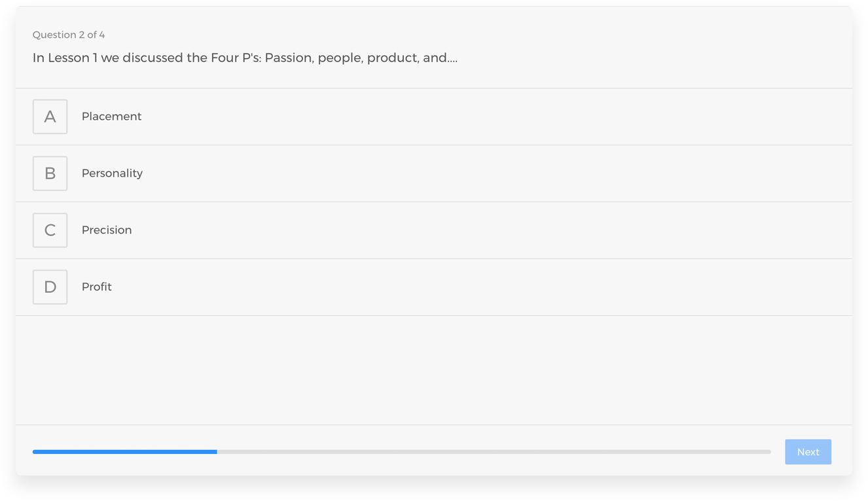Pick the letter D answer box
This screenshot has width=868, height=501.
point(50,287)
